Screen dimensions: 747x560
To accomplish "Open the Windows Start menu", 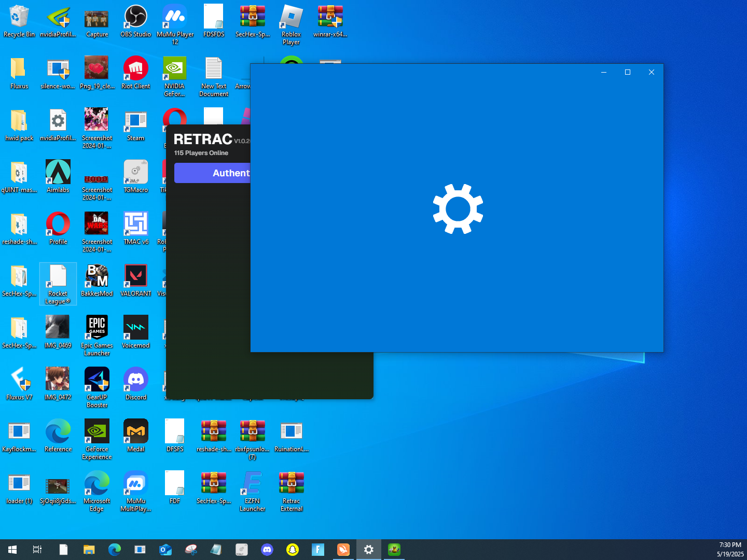I will 12,550.
